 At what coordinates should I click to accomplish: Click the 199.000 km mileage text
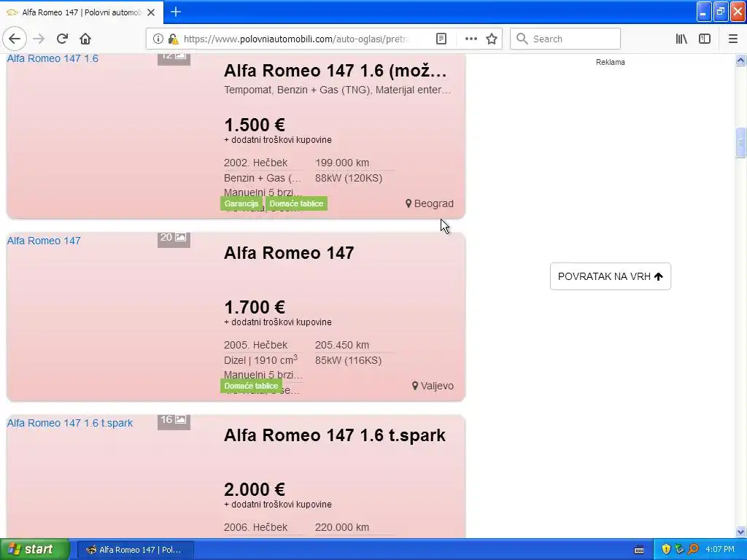click(x=342, y=163)
